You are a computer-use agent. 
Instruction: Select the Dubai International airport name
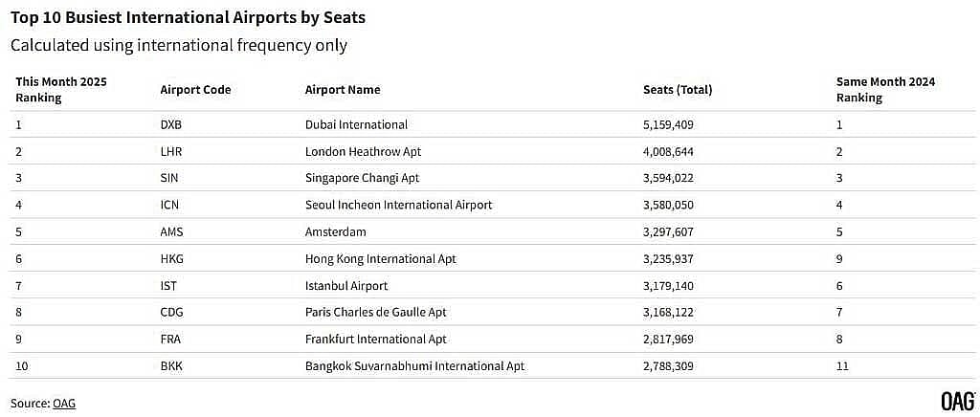(x=356, y=124)
